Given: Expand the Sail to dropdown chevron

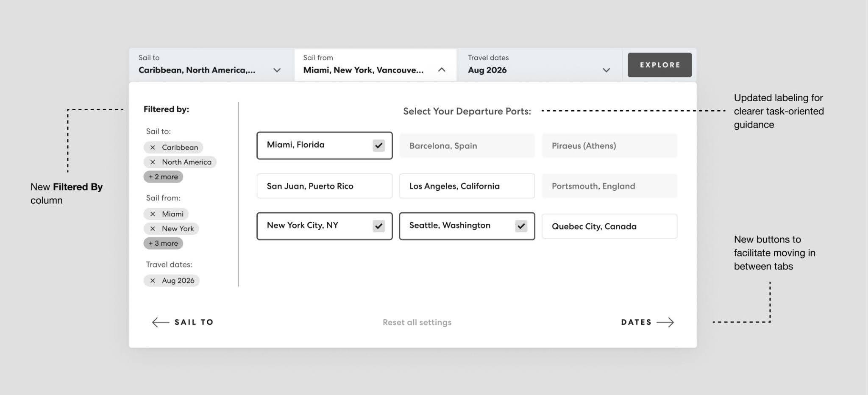Looking at the screenshot, I should pyautogui.click(x=277, y=70).
